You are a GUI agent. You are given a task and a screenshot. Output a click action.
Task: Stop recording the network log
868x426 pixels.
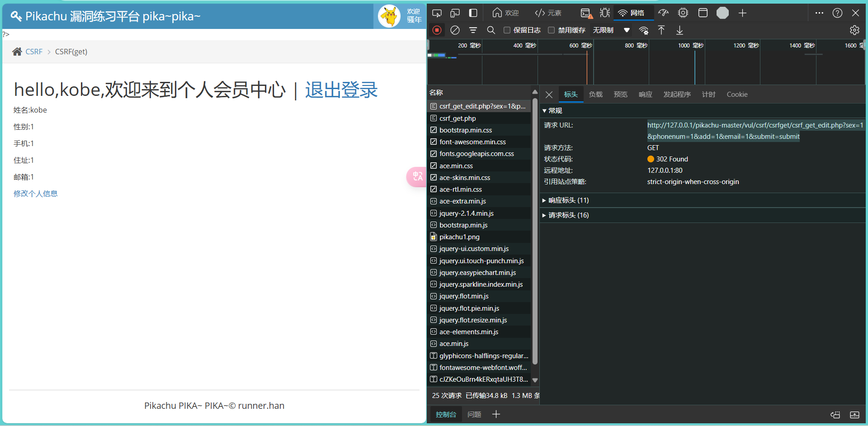click(x=437, y=30)
